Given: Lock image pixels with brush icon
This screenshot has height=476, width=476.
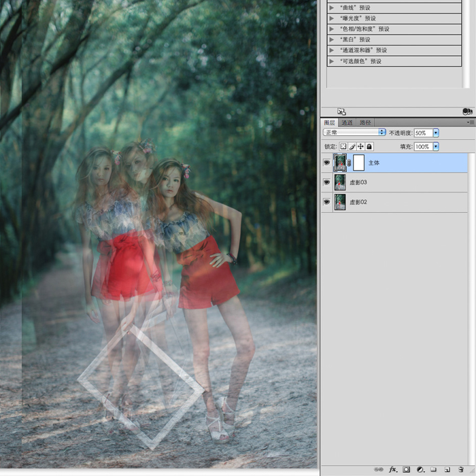Looking at the screenshot, I should coord(352,147).
